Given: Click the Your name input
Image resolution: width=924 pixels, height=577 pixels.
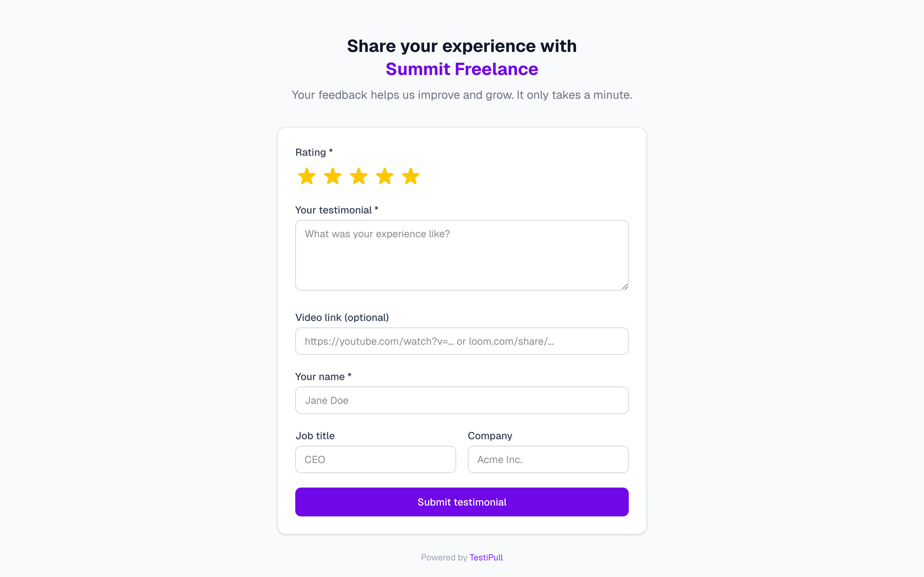Looking at the screenshot, I should tap(462, 400).
